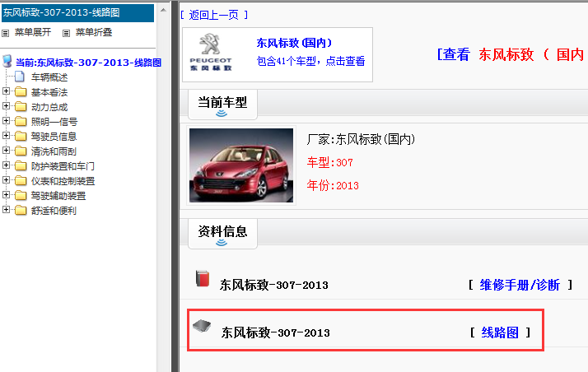
Task: Click 包含41个车型，点击查看 link
Action: click(x=310, y=61)
